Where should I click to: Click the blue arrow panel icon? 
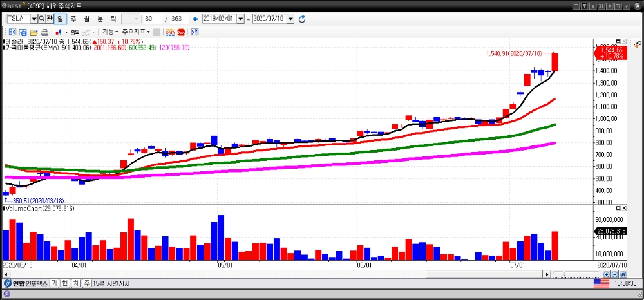(195, 32)
